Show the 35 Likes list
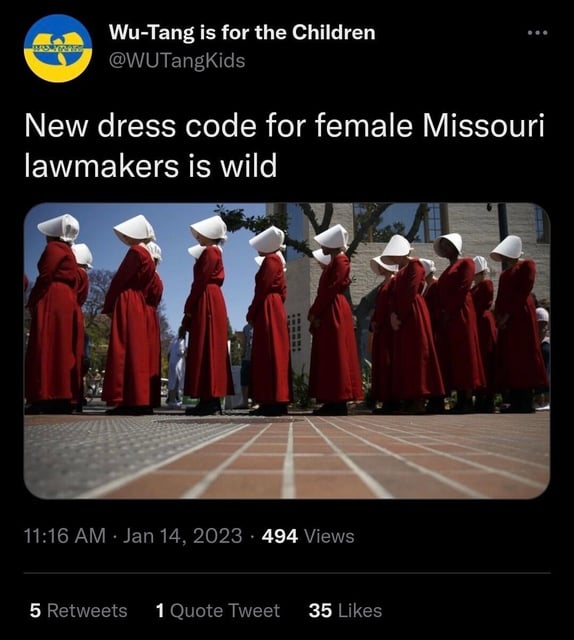This screenshot has width=574, height=640. [345, 611]
